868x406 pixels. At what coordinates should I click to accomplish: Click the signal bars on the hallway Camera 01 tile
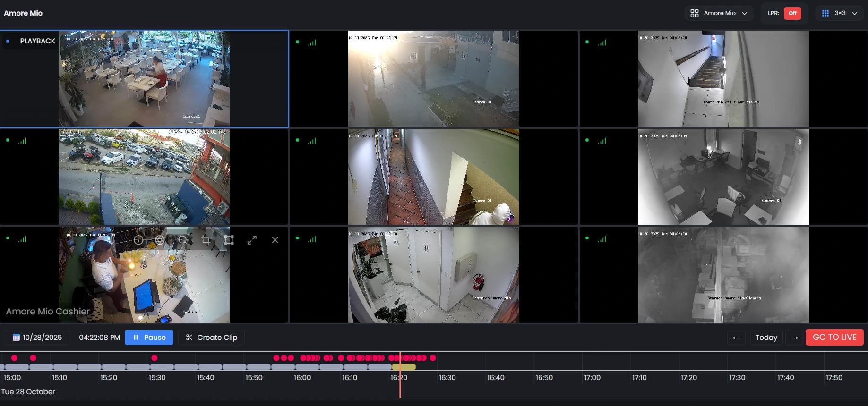tap(312, 141)
